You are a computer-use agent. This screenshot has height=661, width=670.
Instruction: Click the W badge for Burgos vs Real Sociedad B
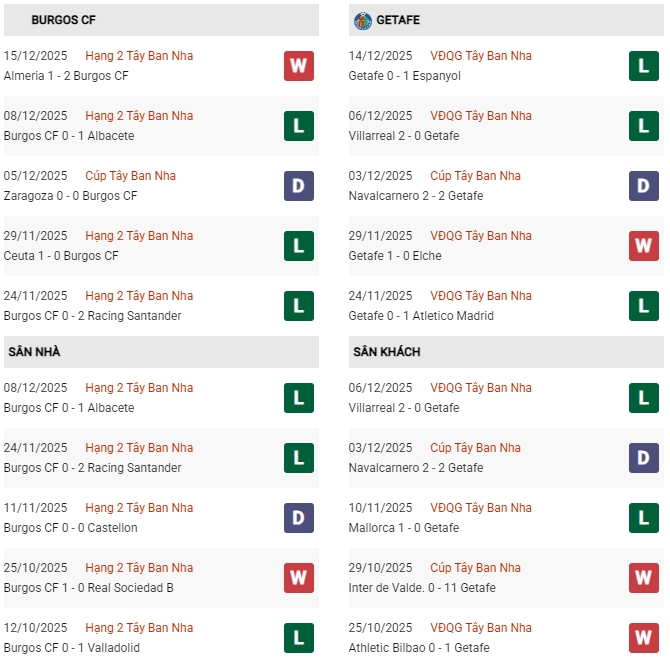tap(298, 578)
